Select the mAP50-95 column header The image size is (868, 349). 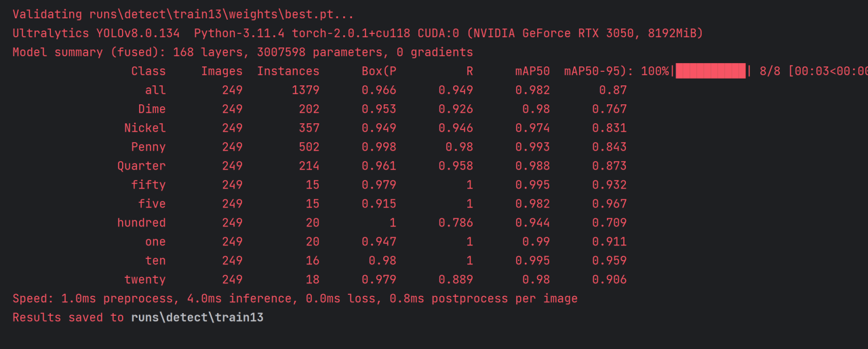[x=601, y=71]
